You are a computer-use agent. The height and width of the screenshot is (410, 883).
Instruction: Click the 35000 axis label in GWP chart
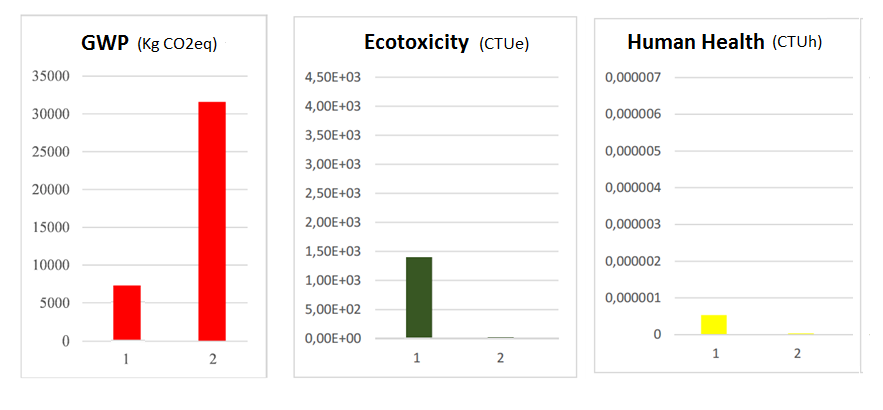[51, 76]
